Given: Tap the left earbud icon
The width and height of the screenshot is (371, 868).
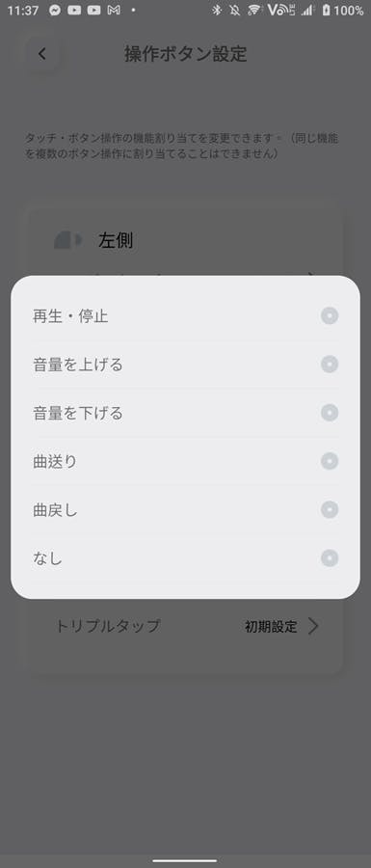Looking at the screenshot, I should tap(68, 240).
